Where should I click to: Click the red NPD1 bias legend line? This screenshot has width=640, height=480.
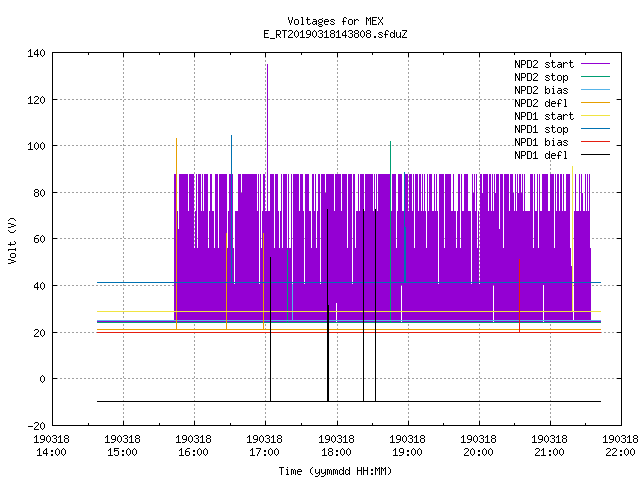596,142
